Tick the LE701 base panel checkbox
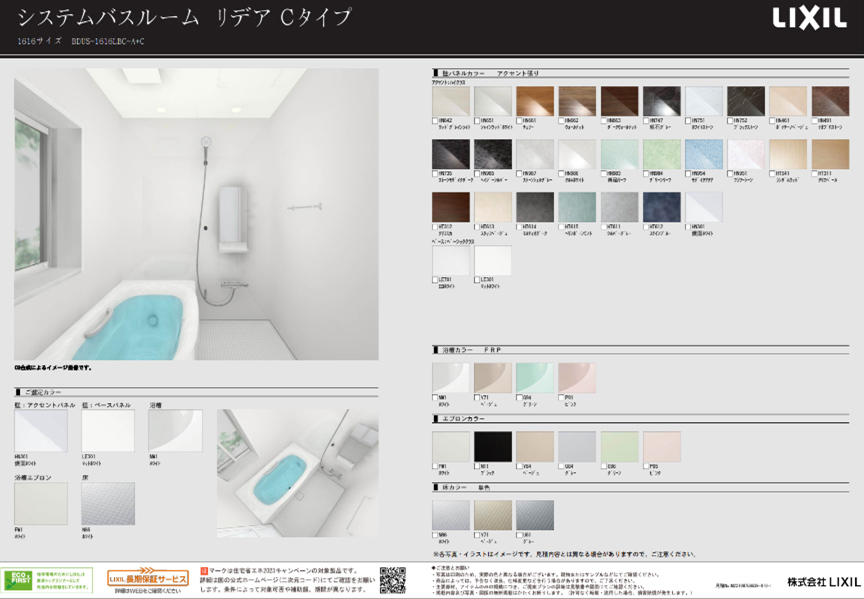 tap(435, 280)
